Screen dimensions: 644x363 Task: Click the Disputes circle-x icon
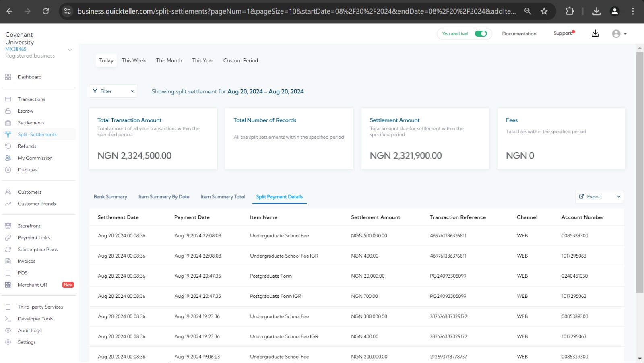click(8, 170)
